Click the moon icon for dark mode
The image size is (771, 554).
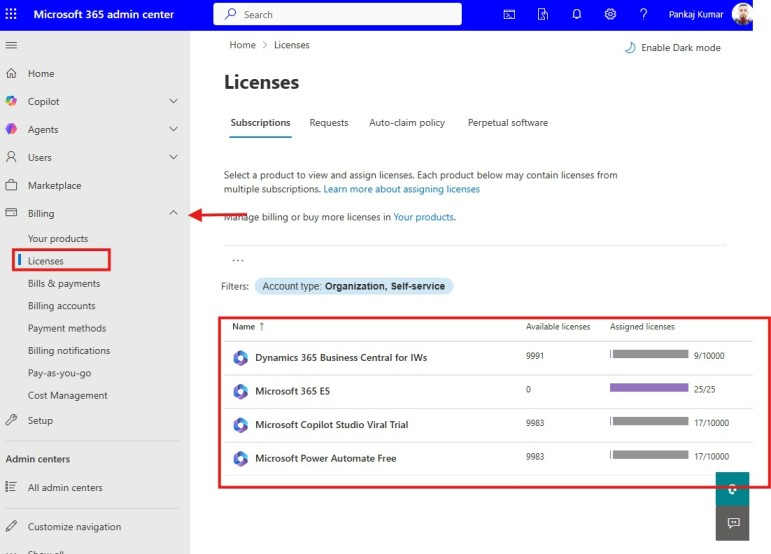pos(630,48)
